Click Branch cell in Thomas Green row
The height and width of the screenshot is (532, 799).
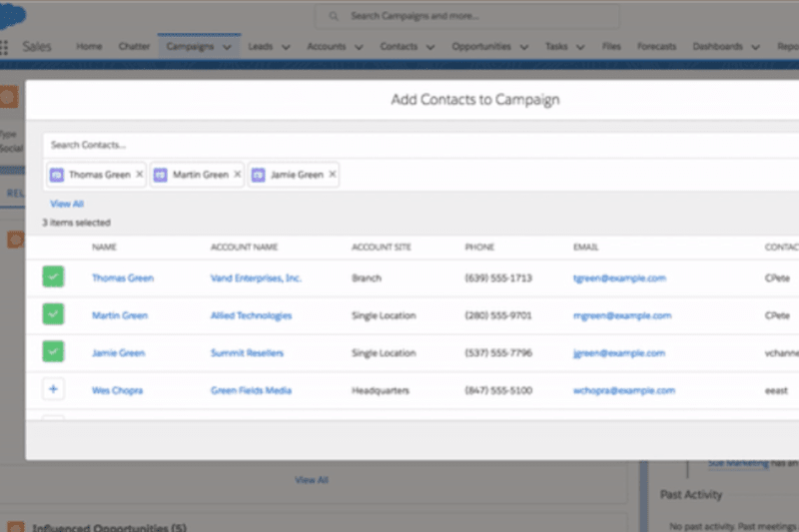pyautogui.click(x=367, y=277)
